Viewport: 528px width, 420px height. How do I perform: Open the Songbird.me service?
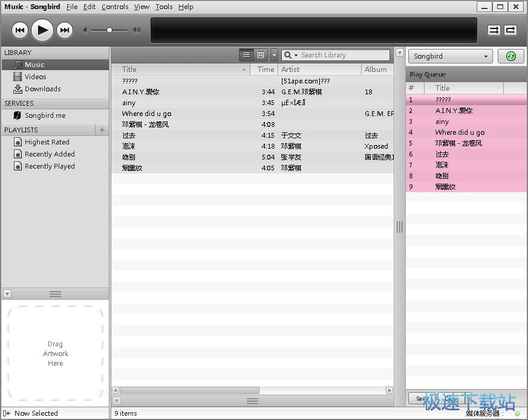click(x=56, y=115)
